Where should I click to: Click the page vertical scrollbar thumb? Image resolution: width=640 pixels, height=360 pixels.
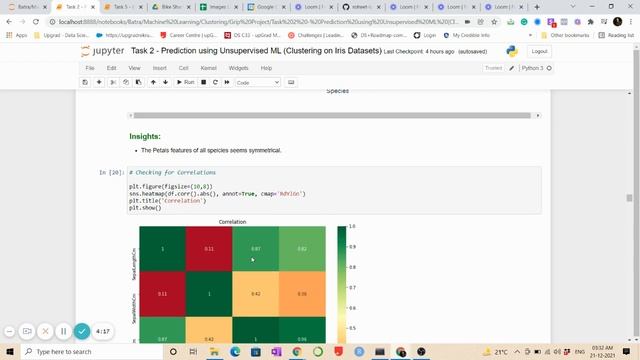[629, 198]
